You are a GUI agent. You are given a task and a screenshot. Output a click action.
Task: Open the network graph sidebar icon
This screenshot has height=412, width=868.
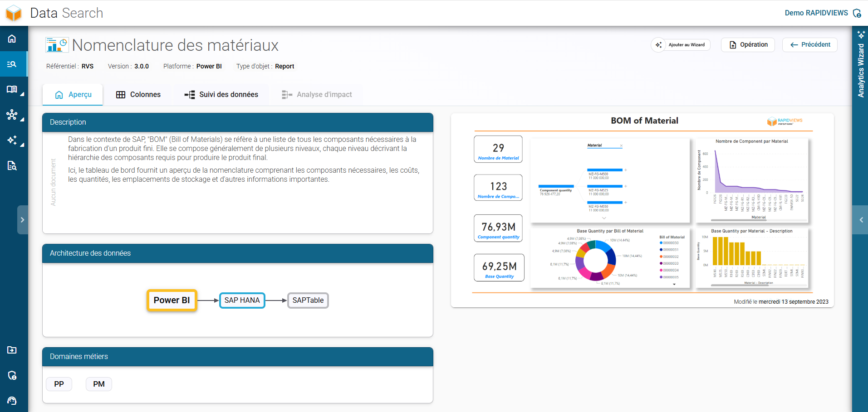coord(12,115)
